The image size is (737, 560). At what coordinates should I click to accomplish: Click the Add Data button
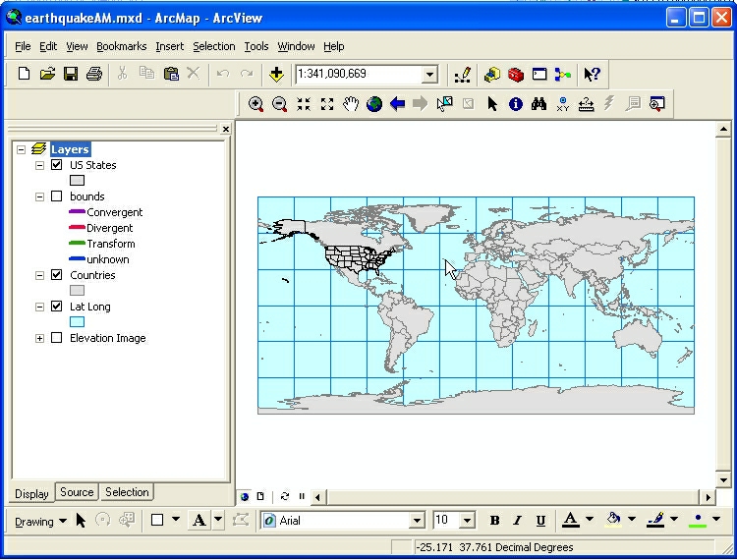click(276, 74)
